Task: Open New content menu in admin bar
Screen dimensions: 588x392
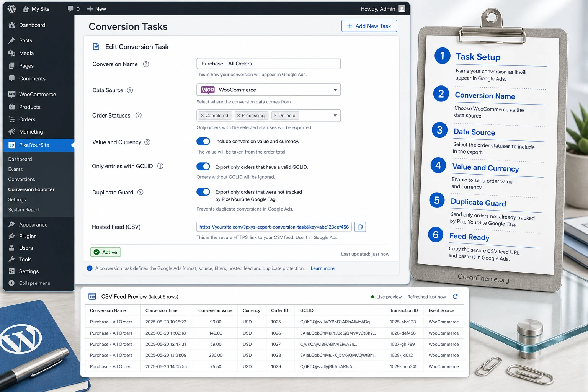Action: (x=96, y=9)
